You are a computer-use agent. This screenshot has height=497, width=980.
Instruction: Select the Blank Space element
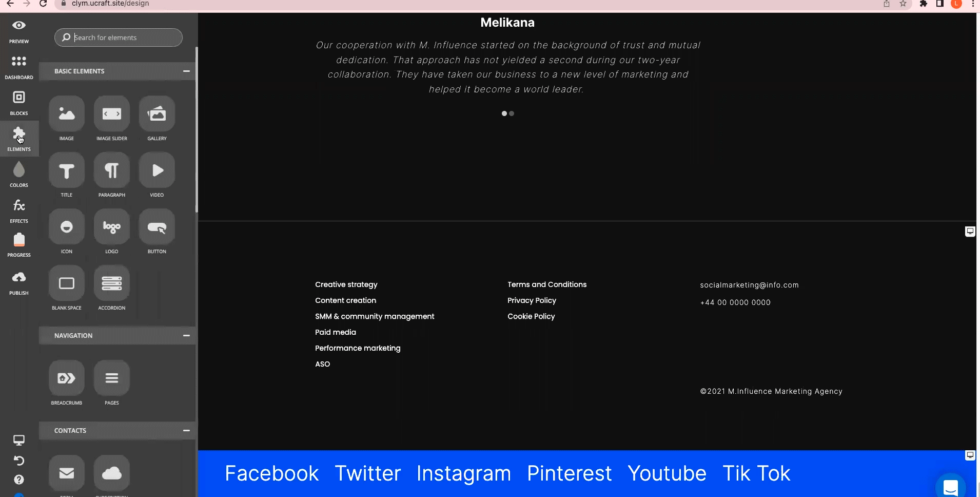pyautogui.click(x=67, y=283)
